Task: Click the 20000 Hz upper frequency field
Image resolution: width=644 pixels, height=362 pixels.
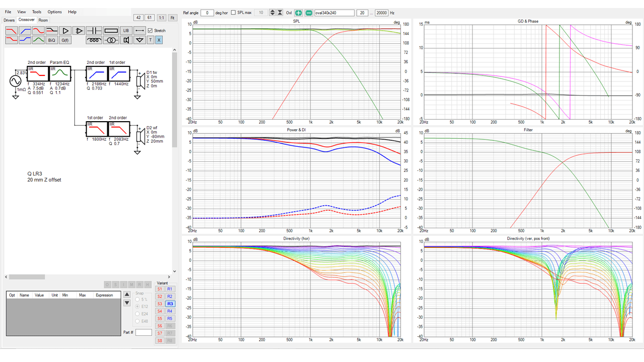Action: [381, 13]
